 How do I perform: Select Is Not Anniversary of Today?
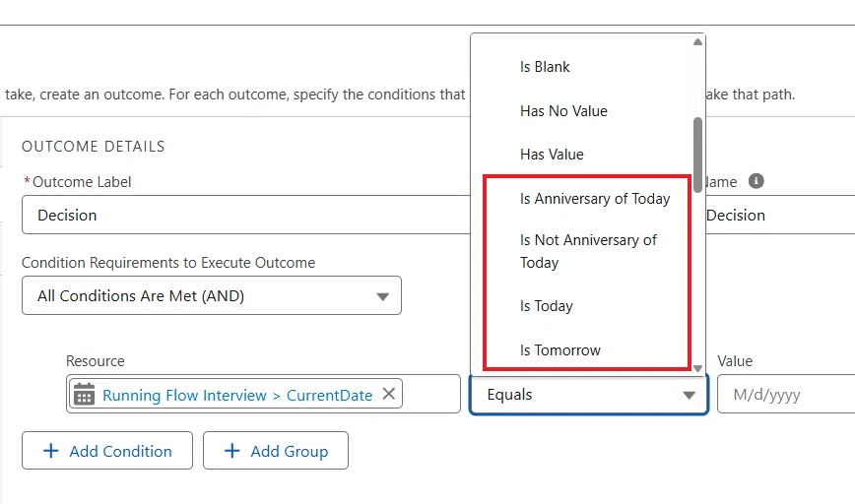point(587,252)
